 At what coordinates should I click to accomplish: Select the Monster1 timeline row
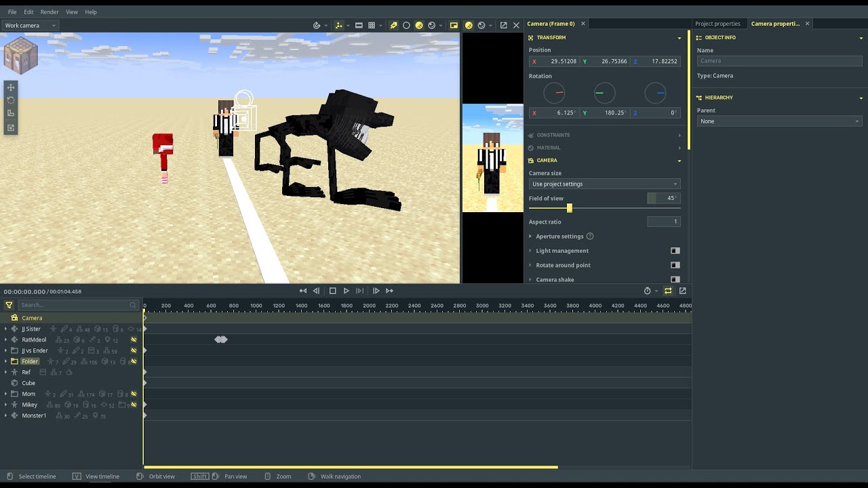point(71,415)
